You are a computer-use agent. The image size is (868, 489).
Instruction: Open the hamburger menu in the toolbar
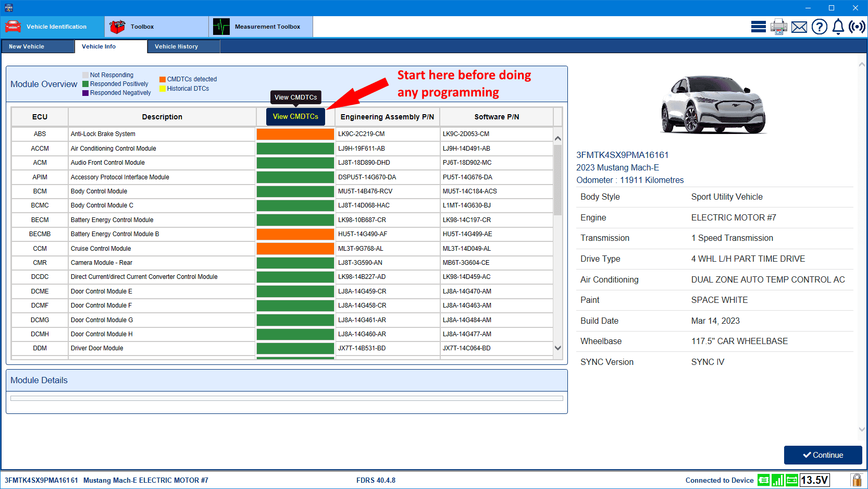(759, 26)
